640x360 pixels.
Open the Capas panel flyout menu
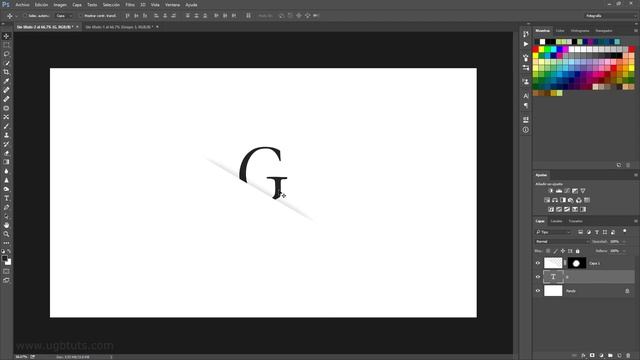tap(636, 221)
